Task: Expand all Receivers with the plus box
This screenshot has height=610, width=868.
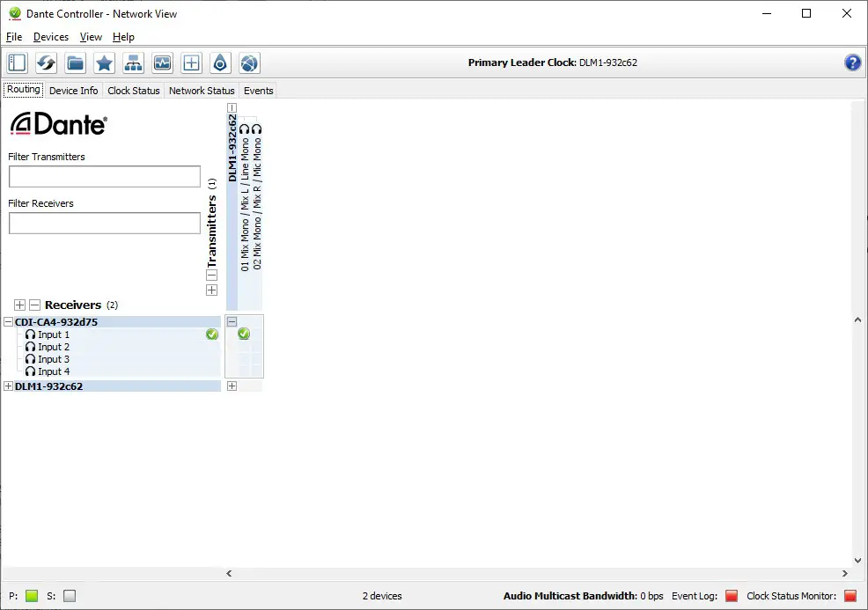Action: click(20, 305)
